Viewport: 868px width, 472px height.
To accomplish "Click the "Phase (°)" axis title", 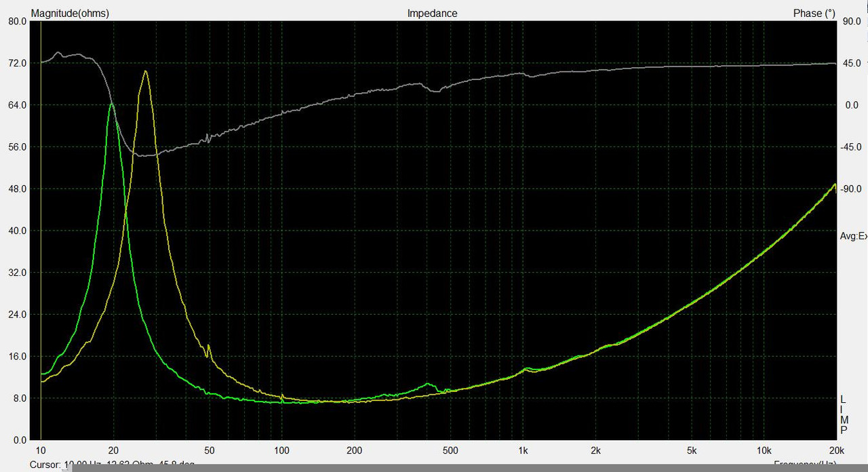I will [x=814, y=14].
